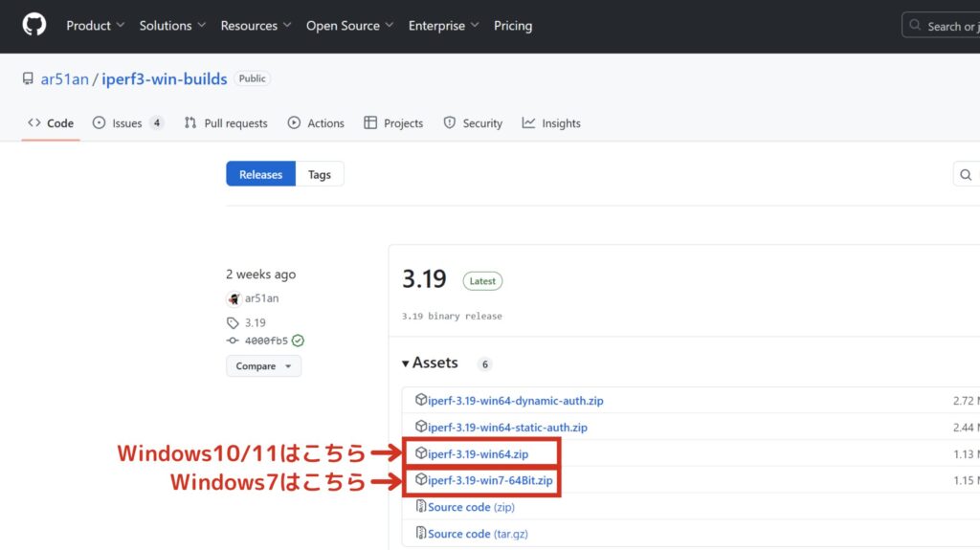The image size is (980, 550).
Task: Click the Latest badge
Action: (482, 281)
